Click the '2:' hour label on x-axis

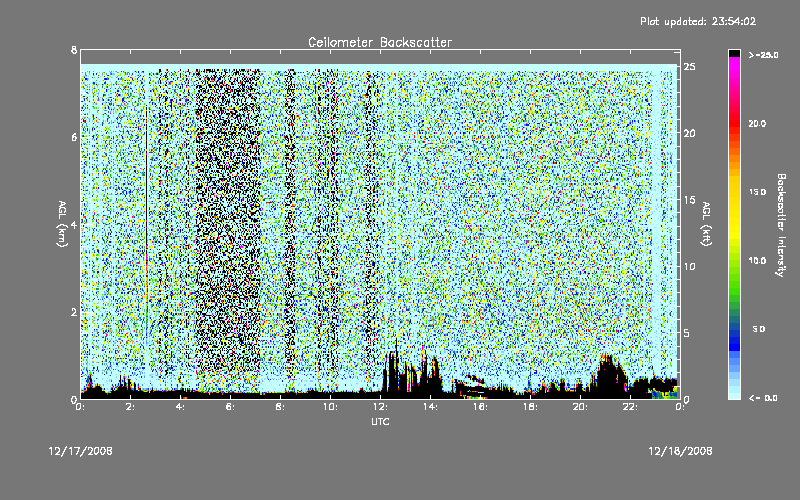(131, 407)
